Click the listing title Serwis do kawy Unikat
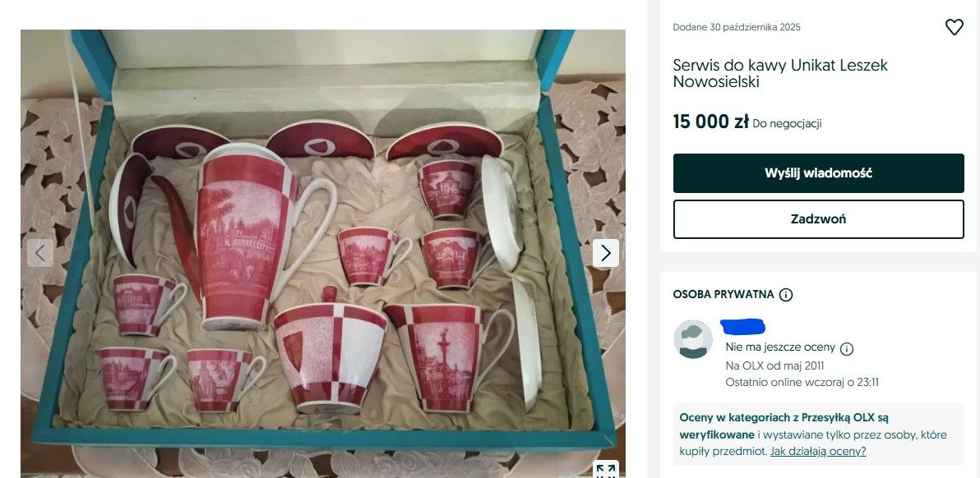This screenshot has height=478, width=980. click(x=779, y=73)
